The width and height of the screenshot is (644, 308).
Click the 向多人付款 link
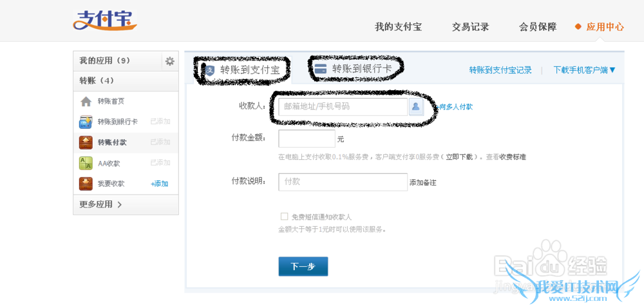(455, 107)
